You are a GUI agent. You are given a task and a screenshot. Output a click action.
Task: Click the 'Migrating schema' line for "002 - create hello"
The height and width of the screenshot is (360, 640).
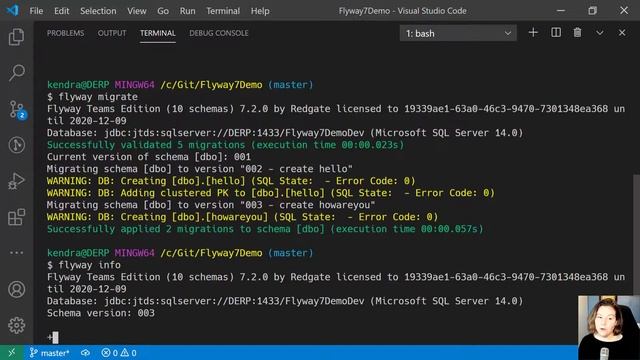[x=200, y=169]
